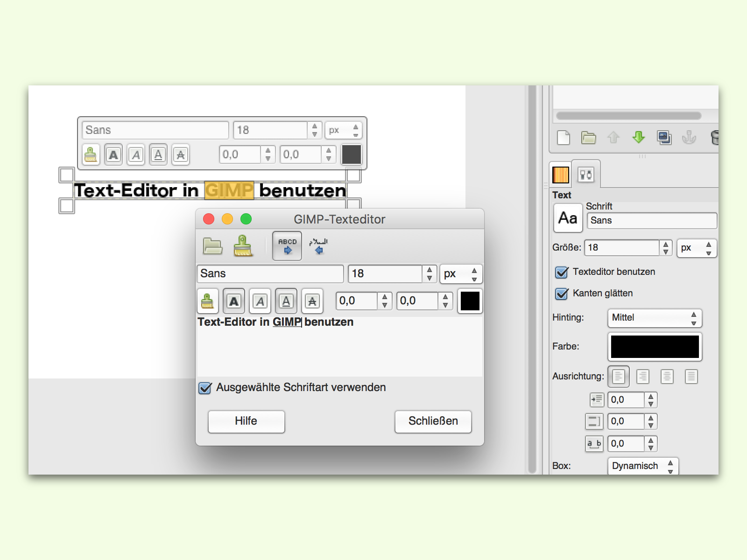Delete layer trash icon
Image resolution: width=747 pixels, height=560 pixels.
(x=714, y=138)
